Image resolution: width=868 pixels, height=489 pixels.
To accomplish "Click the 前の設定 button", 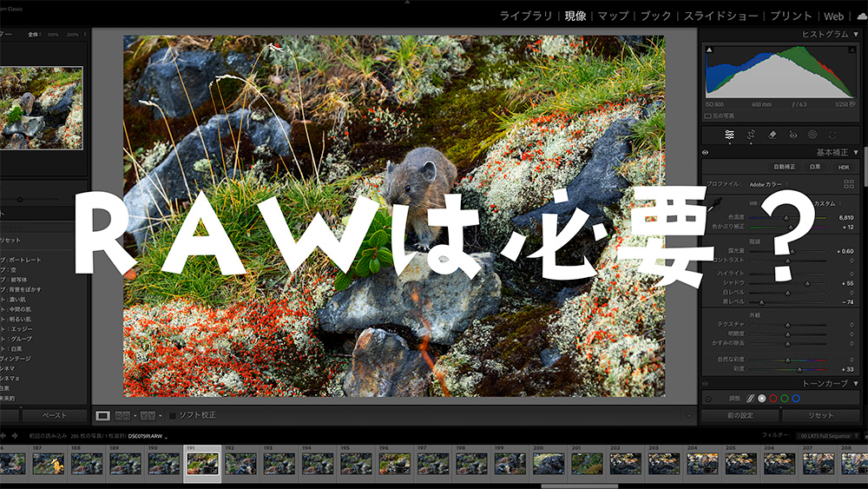I will [740, 416].
